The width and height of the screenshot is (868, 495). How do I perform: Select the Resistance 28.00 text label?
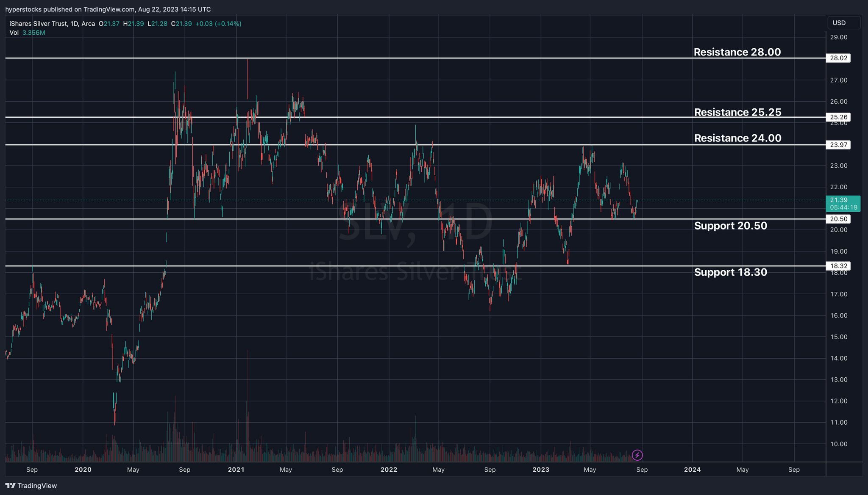(737, 52)
